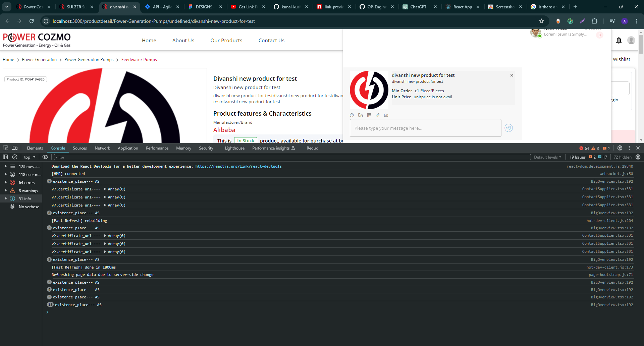Viewport: 644px width, 346px height.
Task: Click the inspect element picker icon
Action: (5, 148)
